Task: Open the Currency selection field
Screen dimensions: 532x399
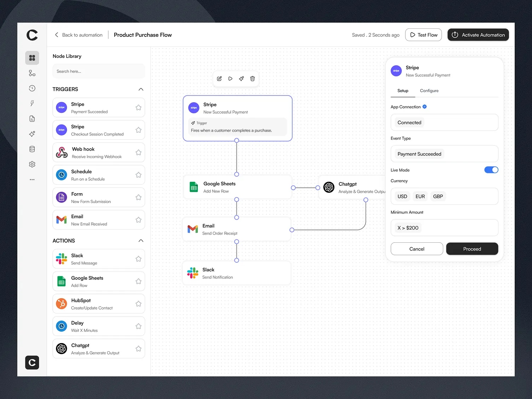Action: [444, 196]
